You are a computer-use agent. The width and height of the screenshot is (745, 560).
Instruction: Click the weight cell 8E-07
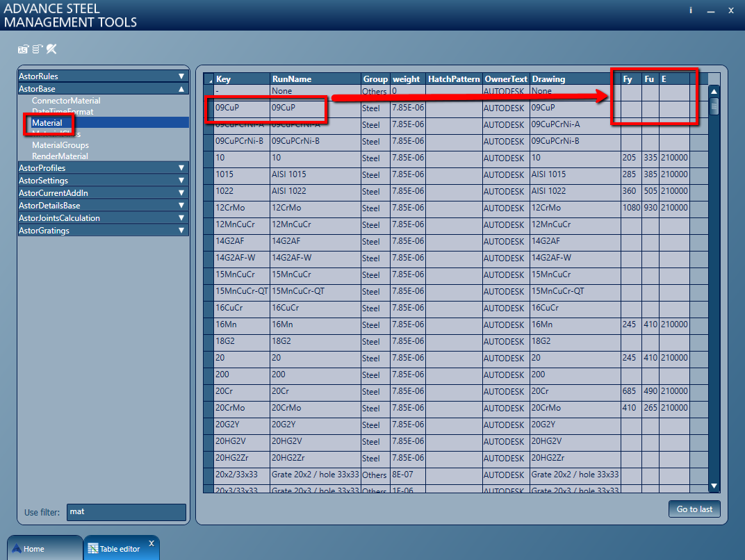tap(408, 475)
